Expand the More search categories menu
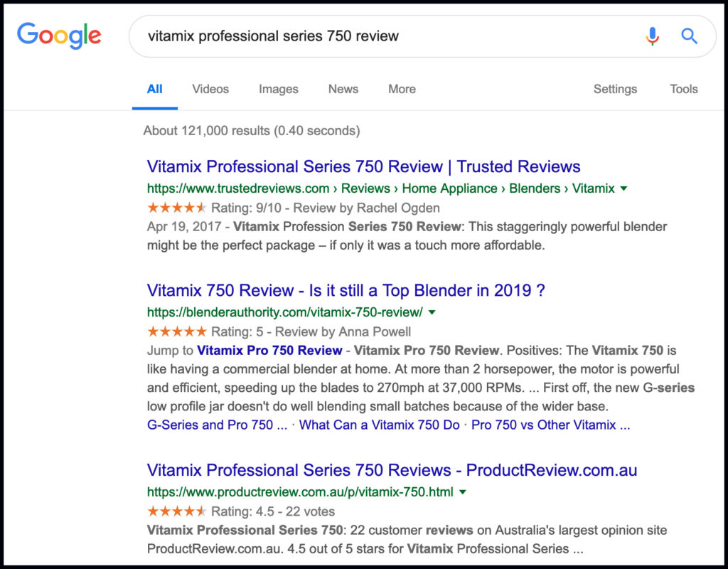Screen dimensions: 728x569 pyautogui.click(x=402, y=89)
